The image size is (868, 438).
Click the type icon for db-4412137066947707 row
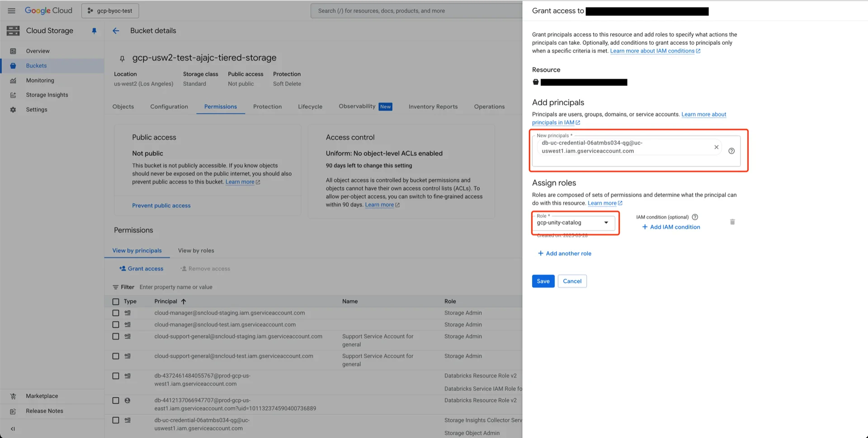click(x=127, y=400)
